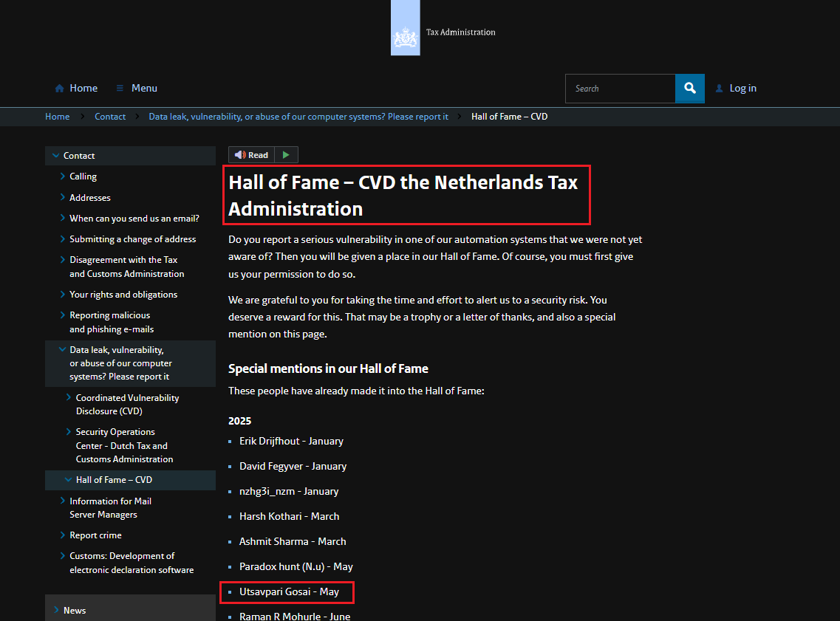
Task: Expand the chevron beside Your rights and obligations
Action: pyautogui.click(x=63, y=294)
